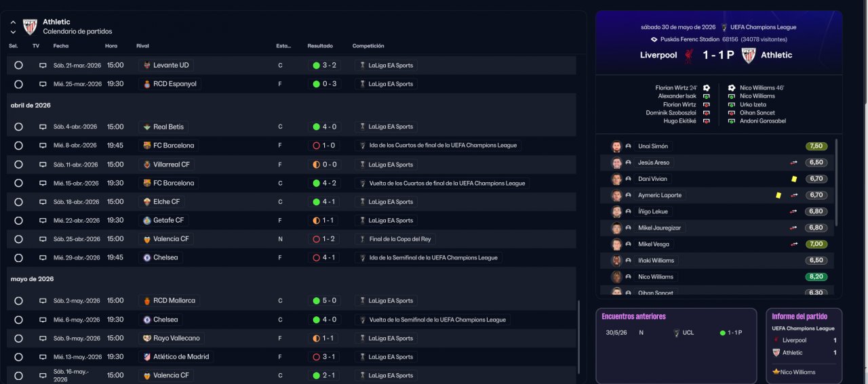The image size is (868, 384).
Task: Click star icon beside Nico Williams in report
Action: tap(776, 372)
